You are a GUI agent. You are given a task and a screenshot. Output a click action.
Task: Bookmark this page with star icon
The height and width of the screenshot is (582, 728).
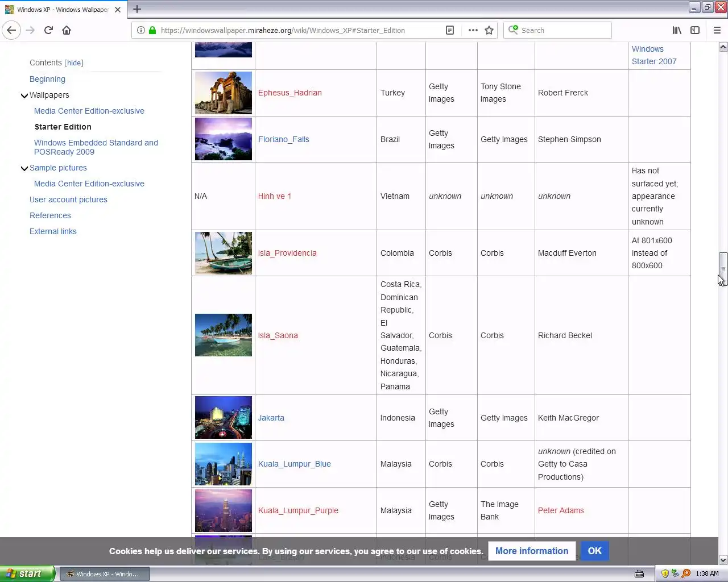[489, 30]
